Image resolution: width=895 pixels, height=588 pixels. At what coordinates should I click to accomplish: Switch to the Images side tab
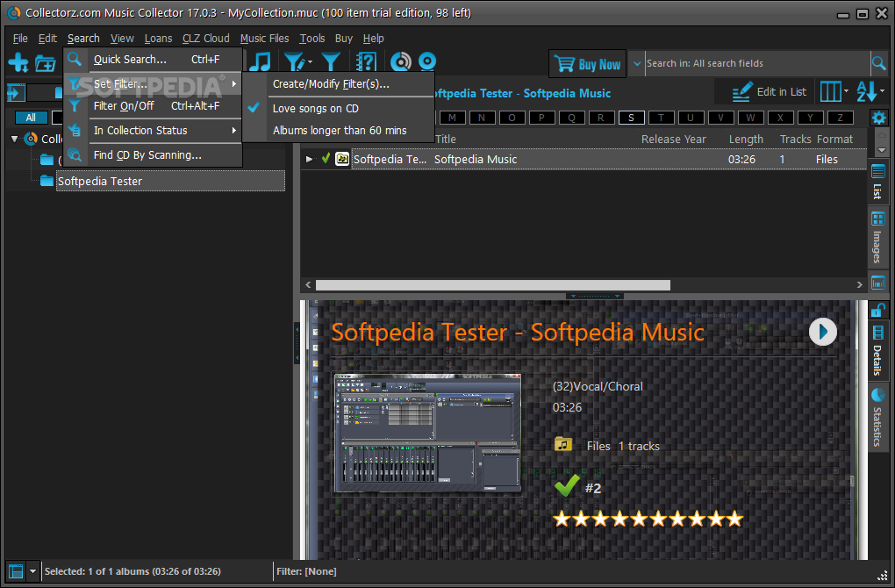tap(877, 237)
